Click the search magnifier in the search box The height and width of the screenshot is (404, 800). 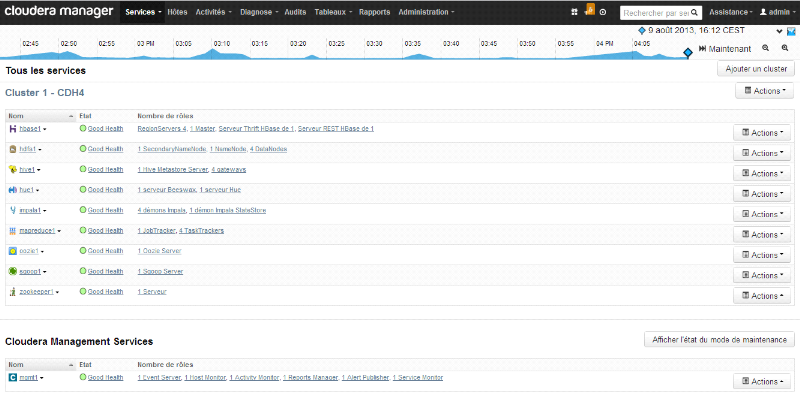pos(694,13)
